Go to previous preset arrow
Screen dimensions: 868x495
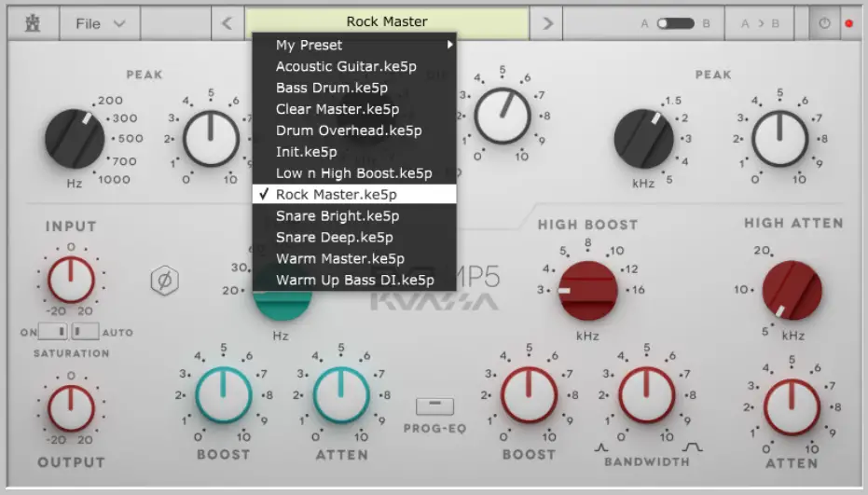tap(227, 23)
